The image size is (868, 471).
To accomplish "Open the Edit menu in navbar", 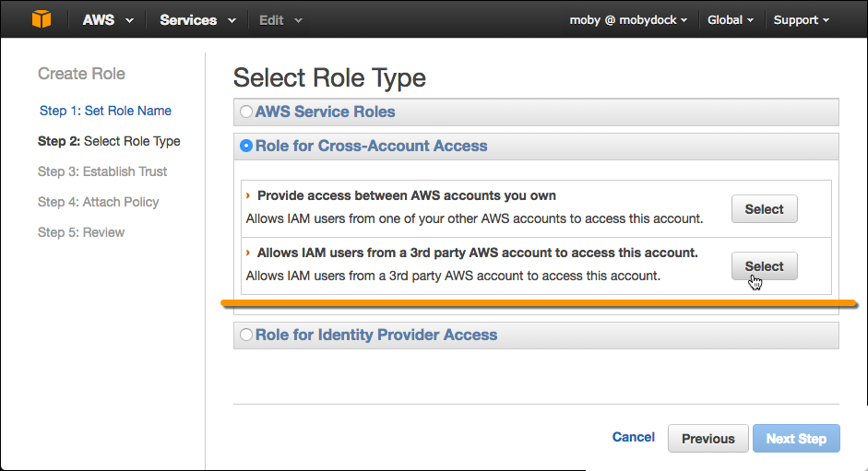I will coord(280,20).
